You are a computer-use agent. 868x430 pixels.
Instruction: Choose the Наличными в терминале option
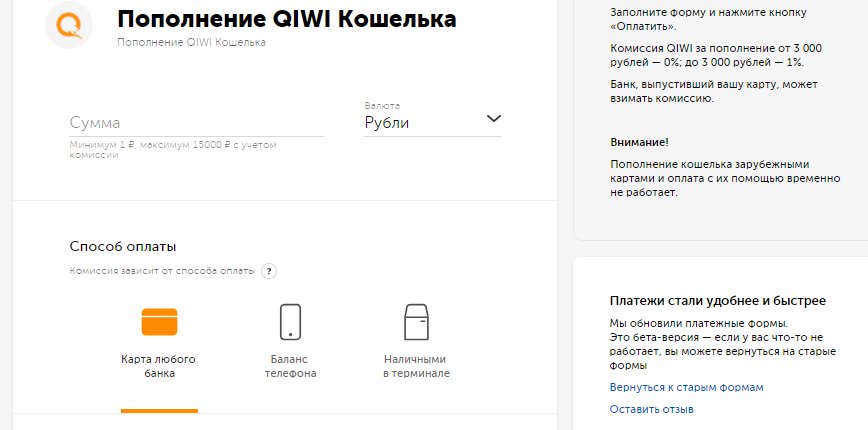click(x=416, y=366)
